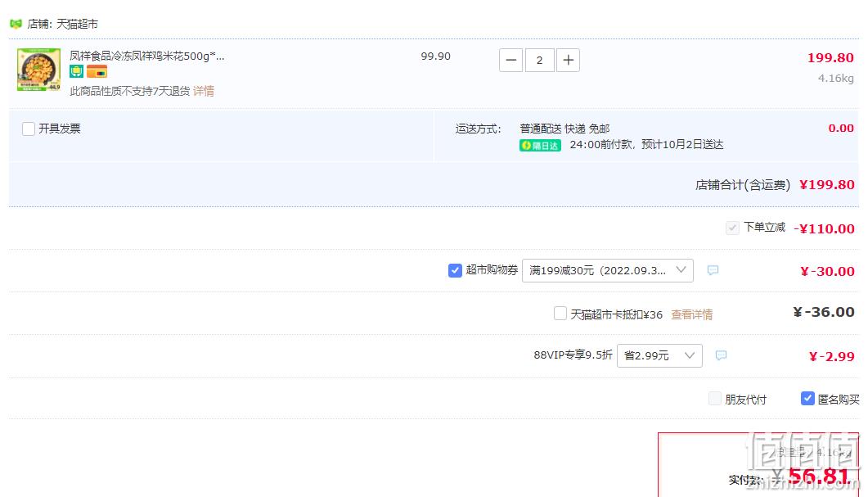Click the orange card icon under product title
868x497 pixels.
coord(97,71)
